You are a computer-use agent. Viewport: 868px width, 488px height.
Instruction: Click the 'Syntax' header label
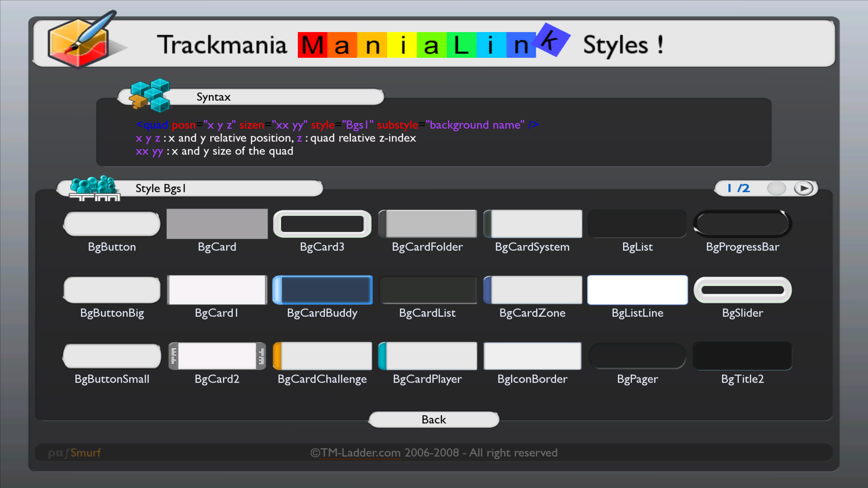coord(213,97)
